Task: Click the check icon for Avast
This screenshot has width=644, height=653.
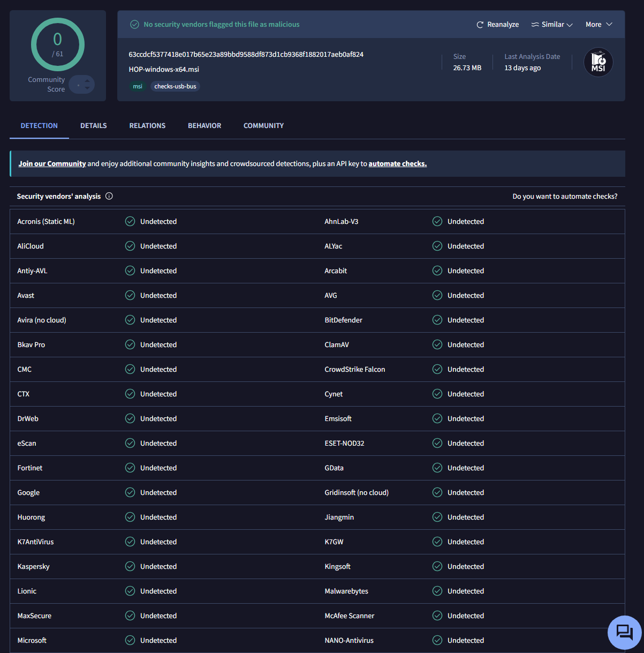Action: [x=130, y=295]
